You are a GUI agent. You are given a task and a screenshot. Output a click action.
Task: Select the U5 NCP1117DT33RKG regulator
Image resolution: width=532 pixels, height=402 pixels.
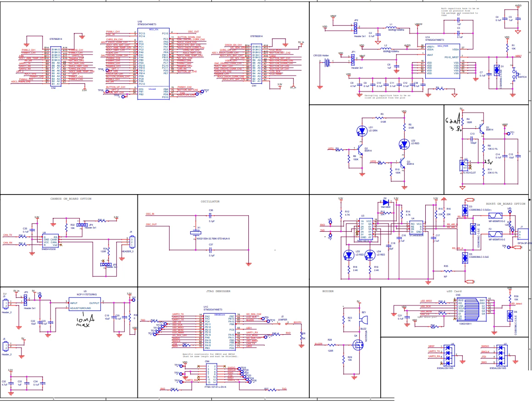click(x=85, y=304)
